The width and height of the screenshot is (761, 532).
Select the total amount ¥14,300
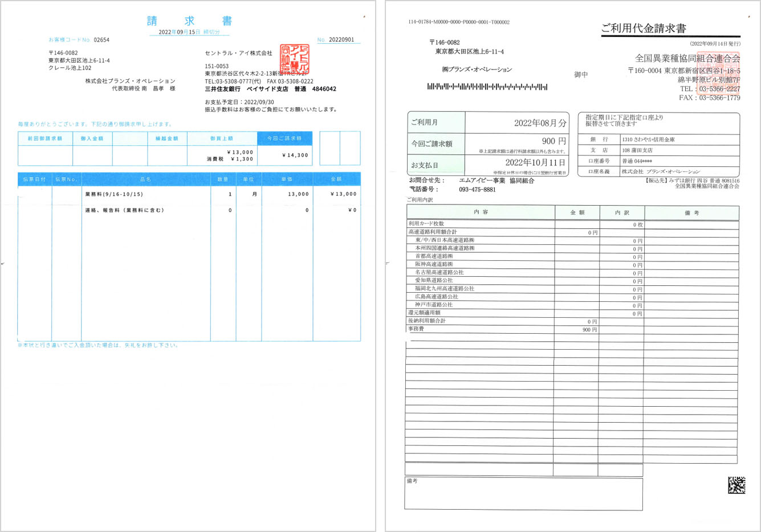(295, 155)
